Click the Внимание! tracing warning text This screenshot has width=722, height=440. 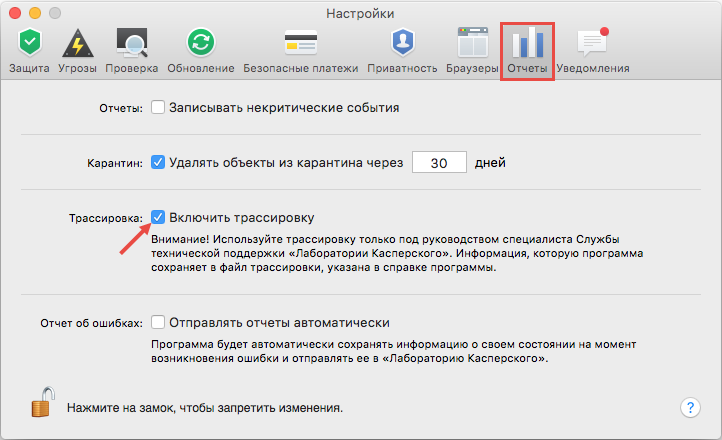tap(397, 253)
